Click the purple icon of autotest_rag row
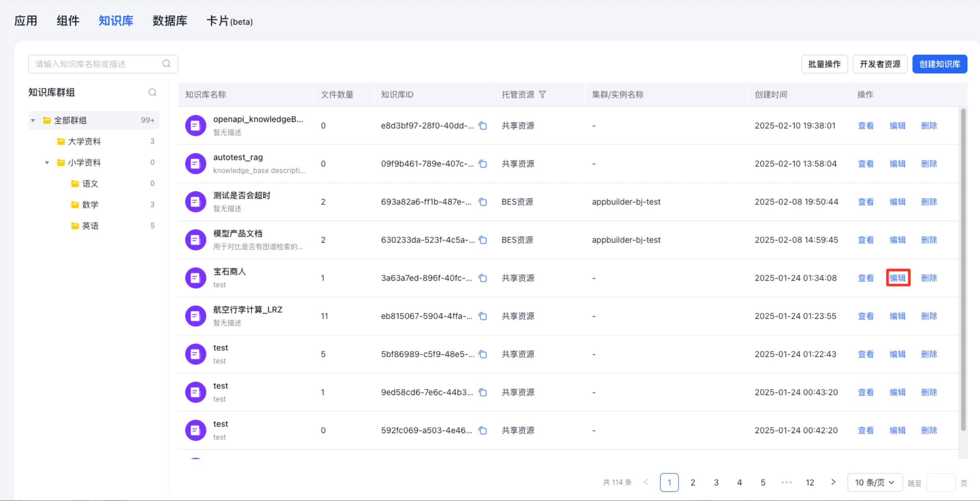 click(x=195, y=164)
